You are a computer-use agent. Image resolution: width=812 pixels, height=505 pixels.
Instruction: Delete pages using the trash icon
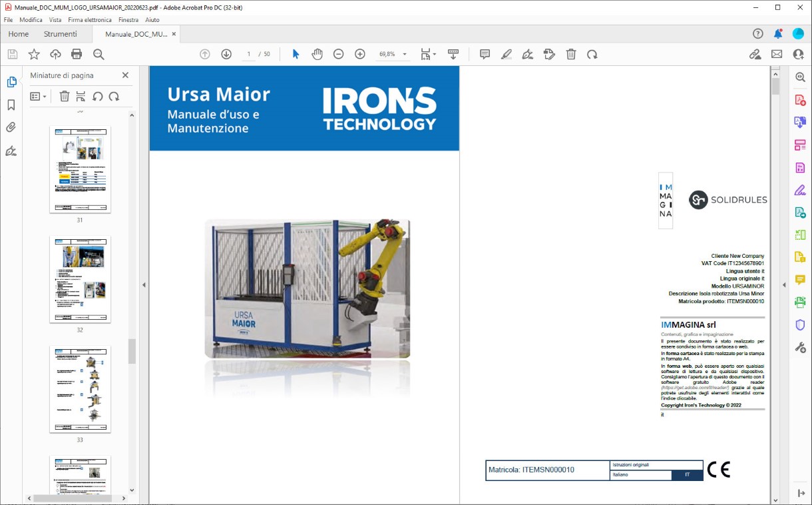pos(571,54)
